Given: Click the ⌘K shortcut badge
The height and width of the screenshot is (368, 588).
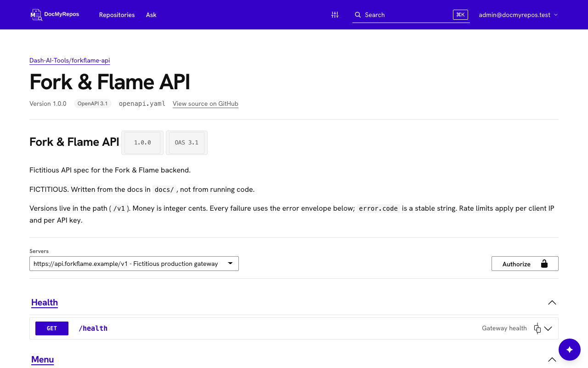Looking at the screenshot, I should coord(460,15).
